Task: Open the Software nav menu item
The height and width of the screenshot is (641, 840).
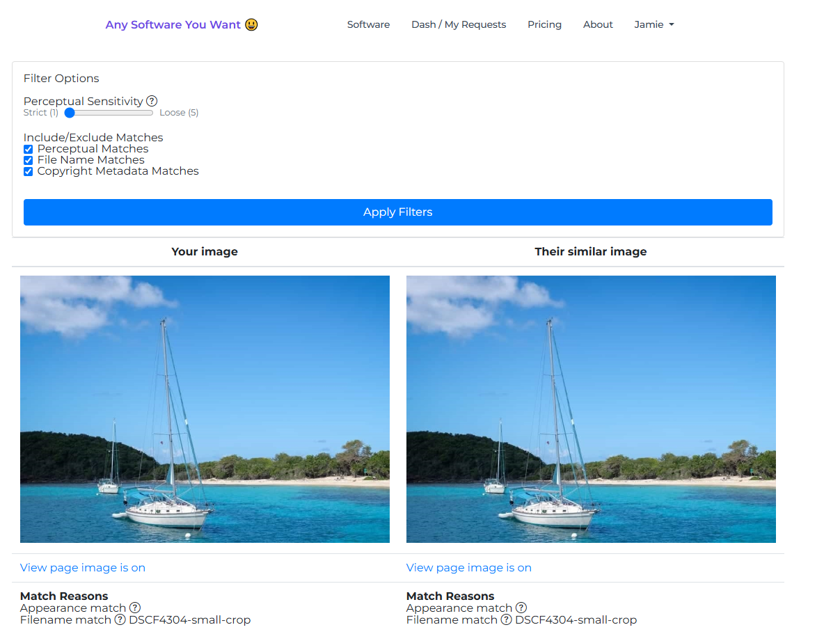Action: [368, 24]
